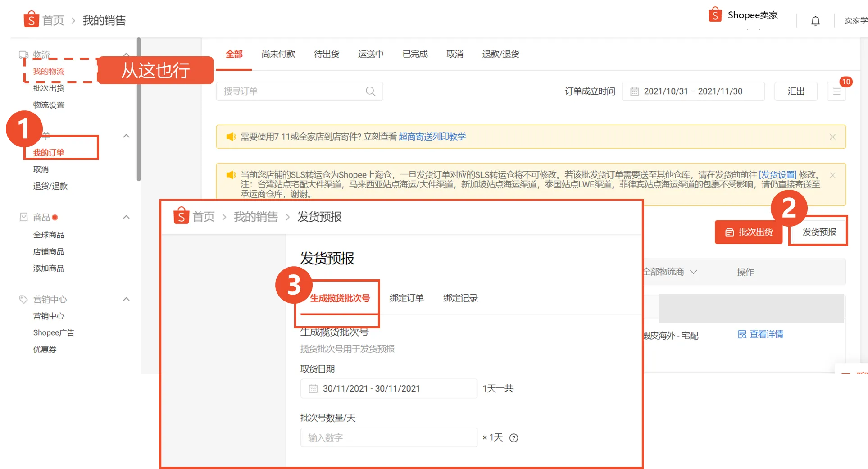Open the 待出货 order tab
868x469 pixels.
pos(326,54)
